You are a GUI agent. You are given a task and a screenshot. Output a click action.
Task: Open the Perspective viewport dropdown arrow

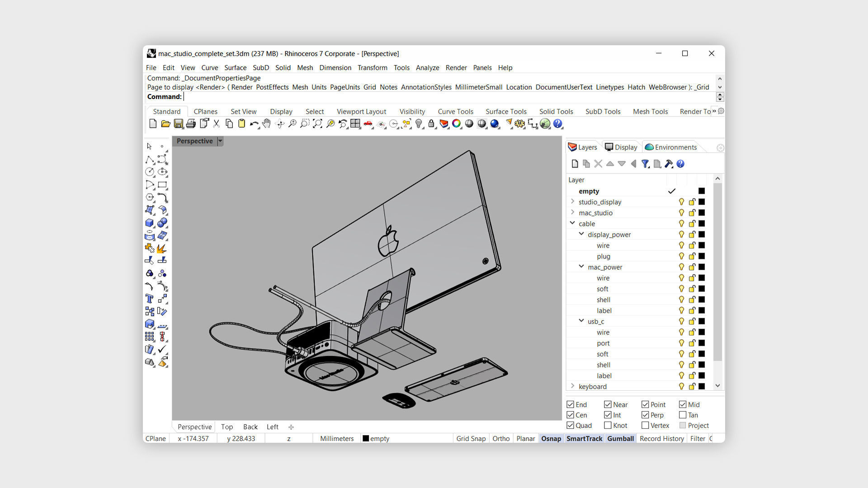tap(220, 141)
